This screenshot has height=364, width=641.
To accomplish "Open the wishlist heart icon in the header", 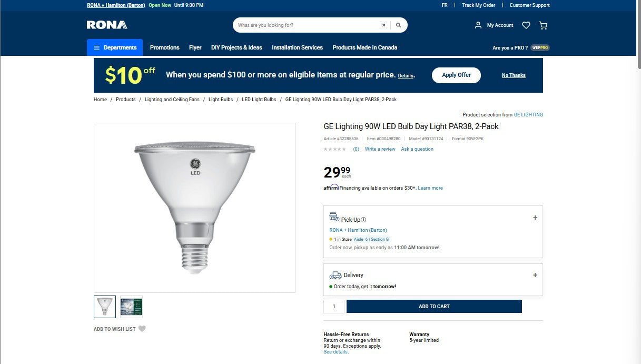I will pos(526,25).
